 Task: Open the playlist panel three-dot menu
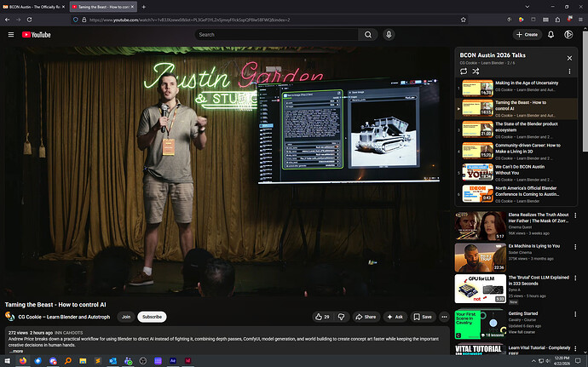(x=569, y=72)
